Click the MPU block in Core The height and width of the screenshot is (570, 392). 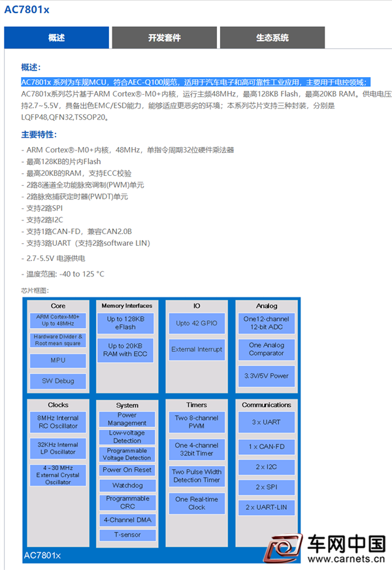57,360
